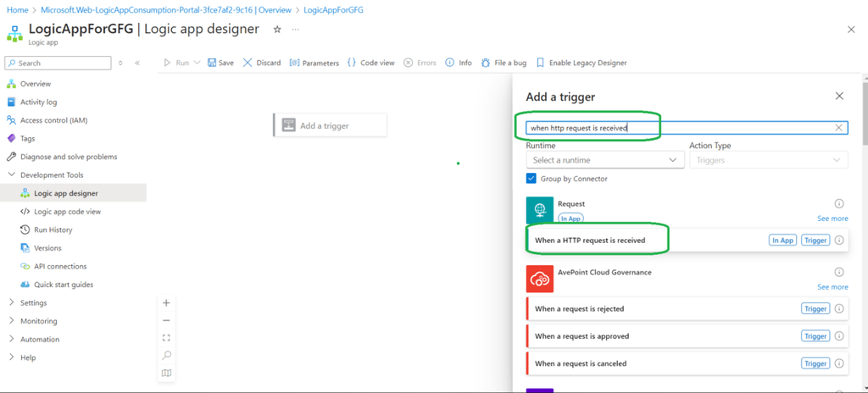Clear the trigger search text with X
The width and height of the screenshot is (868, 393).
(x=838, y=128)
